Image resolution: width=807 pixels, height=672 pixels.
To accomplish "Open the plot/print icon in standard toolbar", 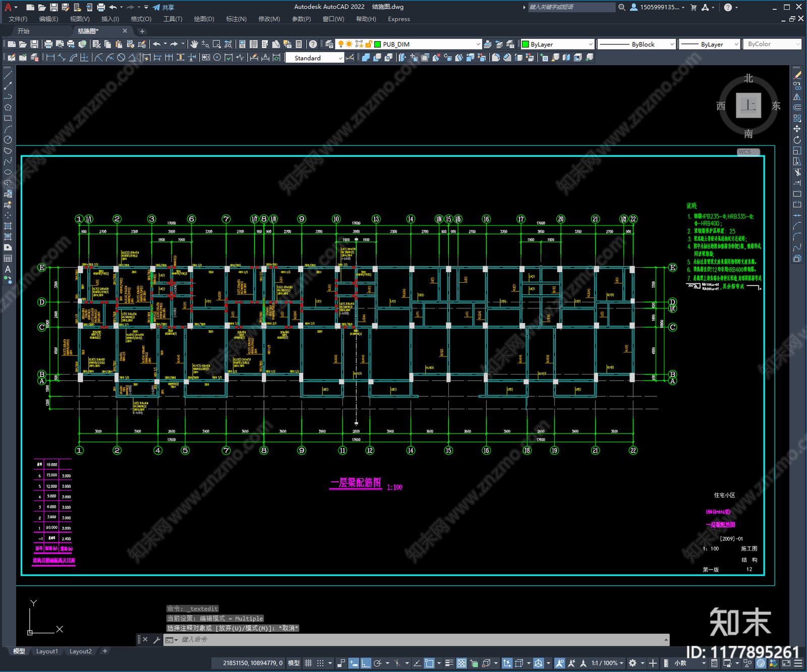I will 48,44.
